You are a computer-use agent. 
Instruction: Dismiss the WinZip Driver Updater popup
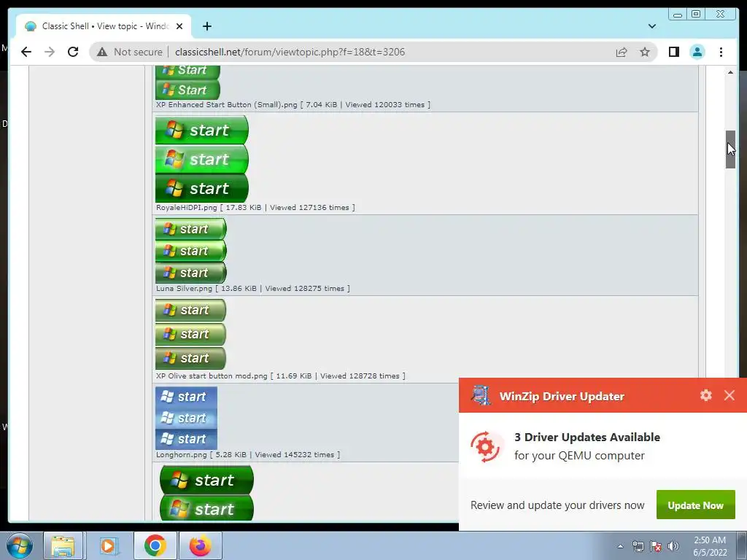729,395
